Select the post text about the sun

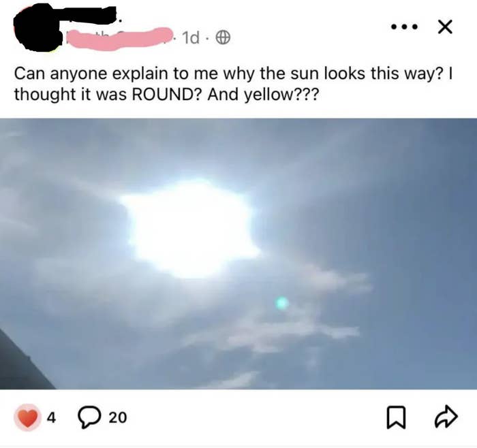(x=233, y=84)
